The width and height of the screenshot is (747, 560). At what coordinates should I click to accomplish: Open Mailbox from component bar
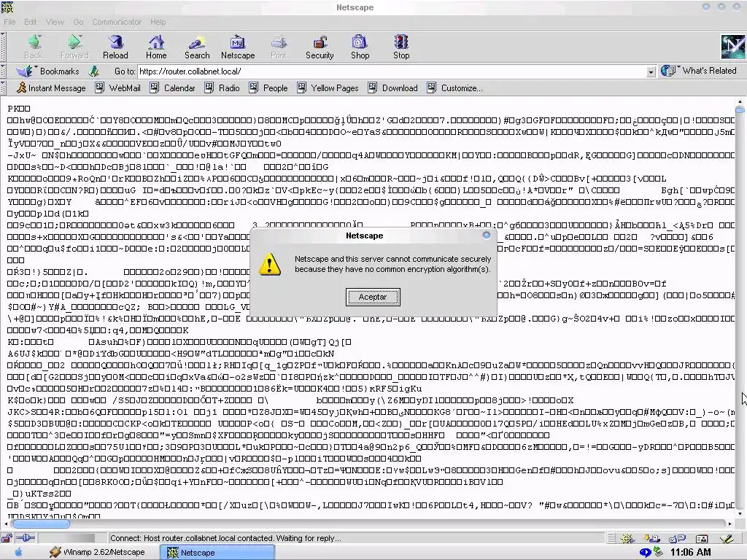pyautogui.click(x=651, y=539)
